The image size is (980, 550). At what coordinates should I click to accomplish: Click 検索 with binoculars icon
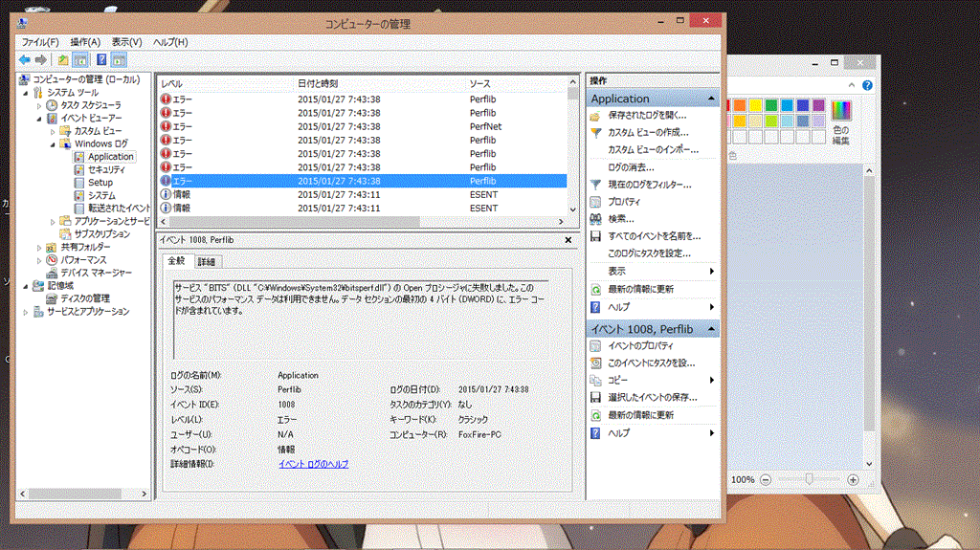[620, 219]
